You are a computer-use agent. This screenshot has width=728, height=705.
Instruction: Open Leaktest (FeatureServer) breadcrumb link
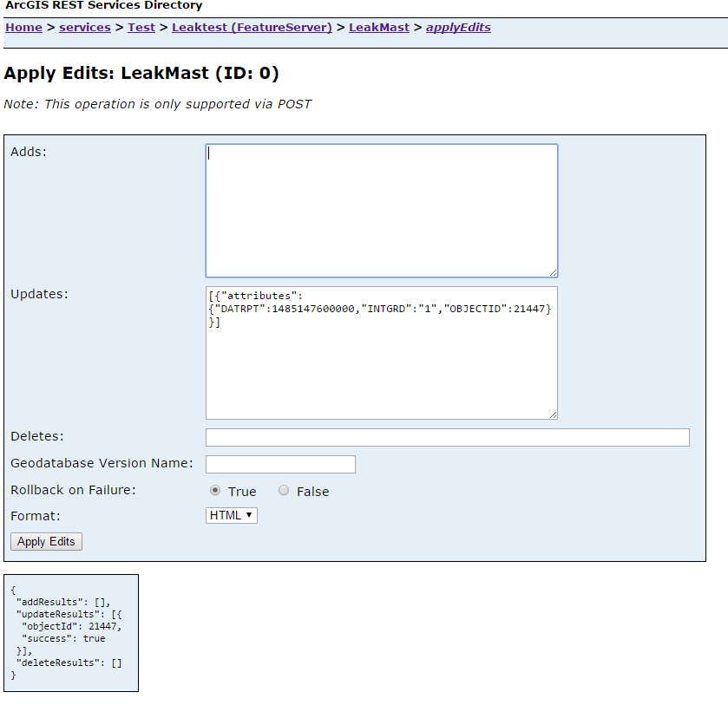[252, 28]
